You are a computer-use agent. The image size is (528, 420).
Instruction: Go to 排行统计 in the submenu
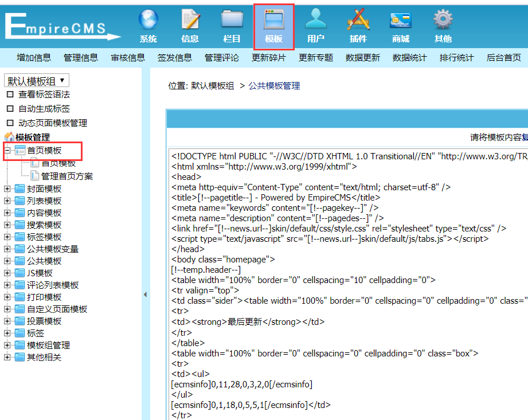click(x=456, y=57)
